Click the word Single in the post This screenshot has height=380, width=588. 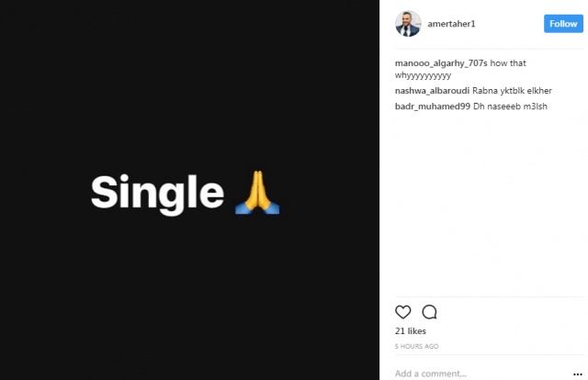tap(156, 192)
